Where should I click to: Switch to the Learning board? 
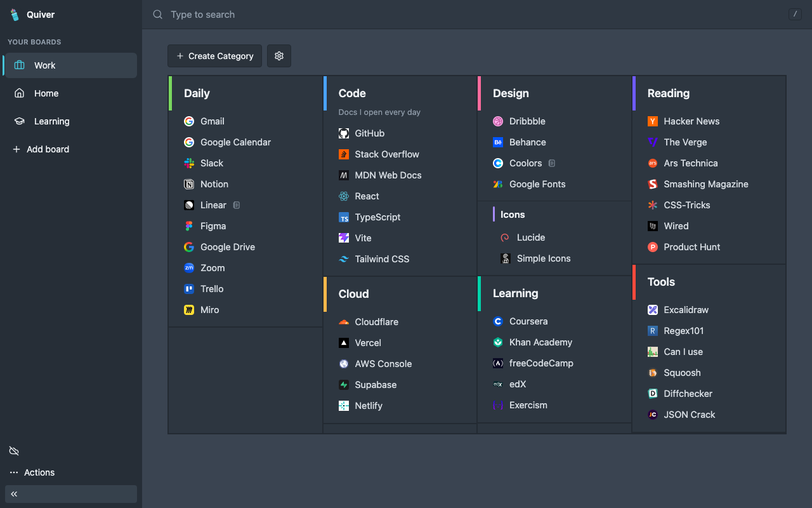coord(70,121)
